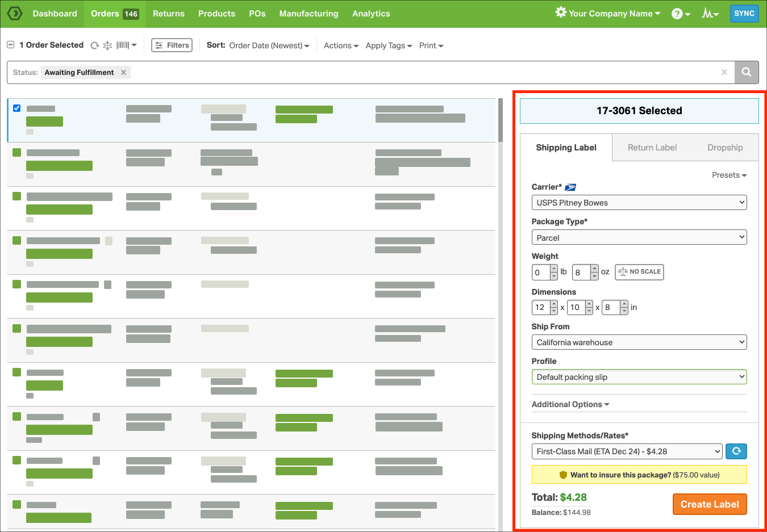The image size is (767, 532).
Task: Expand Additional Options
Action: tap(570, 404)
